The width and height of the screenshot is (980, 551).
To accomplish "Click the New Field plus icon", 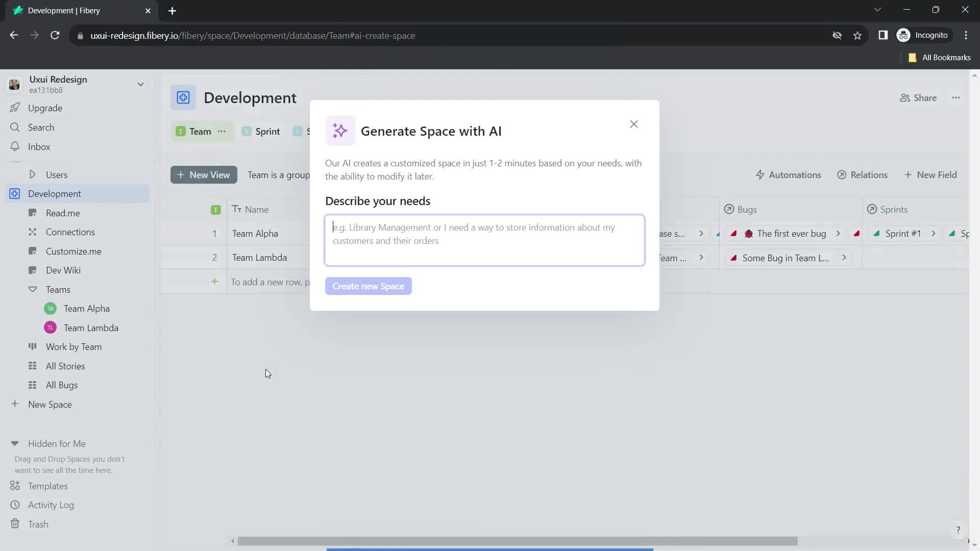I will coord(910,174).
